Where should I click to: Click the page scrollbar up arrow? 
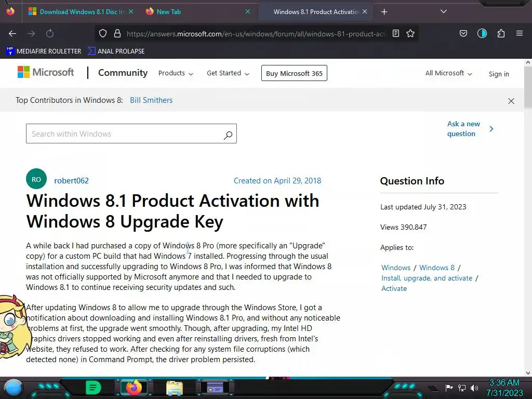[x=528, y=63]
